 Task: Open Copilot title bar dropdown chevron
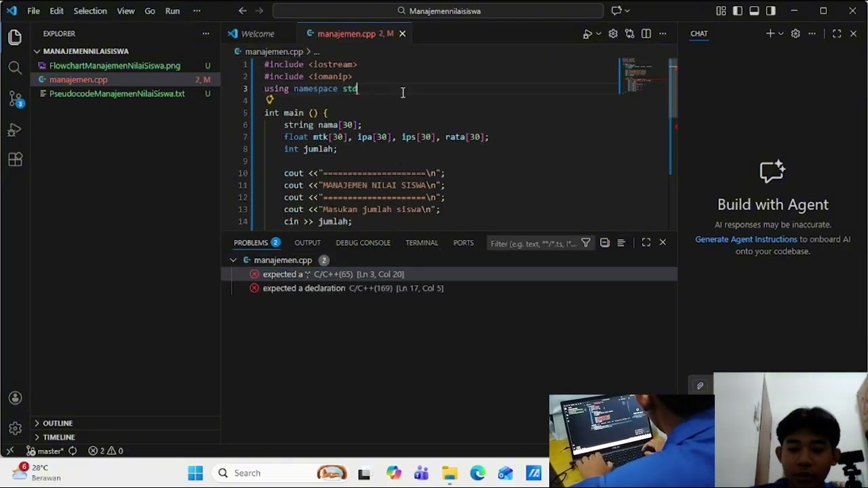point(627,11)
